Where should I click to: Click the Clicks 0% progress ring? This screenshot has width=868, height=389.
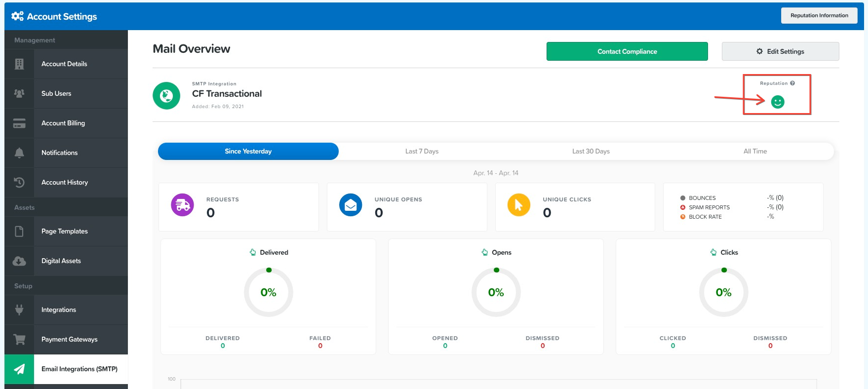[x=724, y=292]
